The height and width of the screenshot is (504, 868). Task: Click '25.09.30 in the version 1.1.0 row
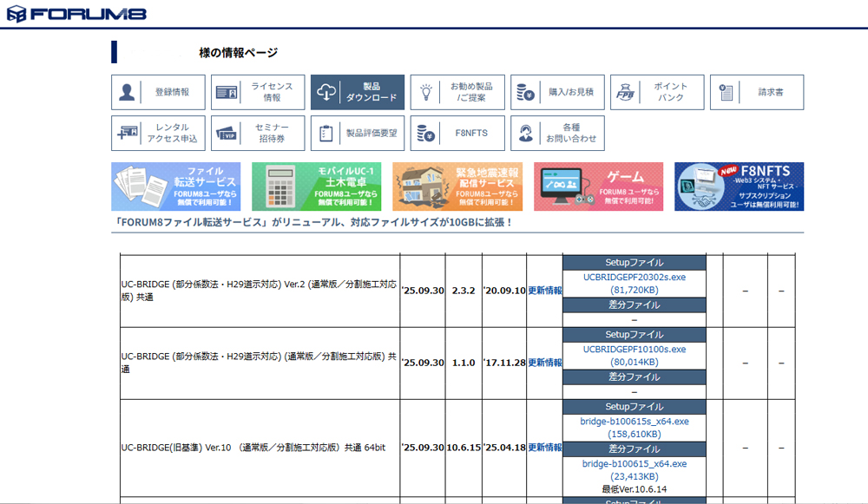[x=423, y=363]
